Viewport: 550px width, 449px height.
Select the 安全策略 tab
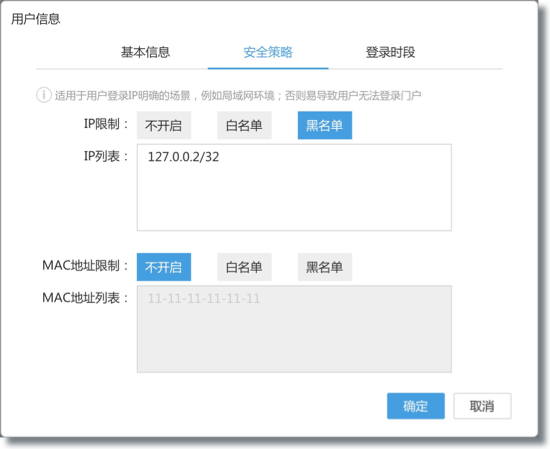(x=268, y=52)
